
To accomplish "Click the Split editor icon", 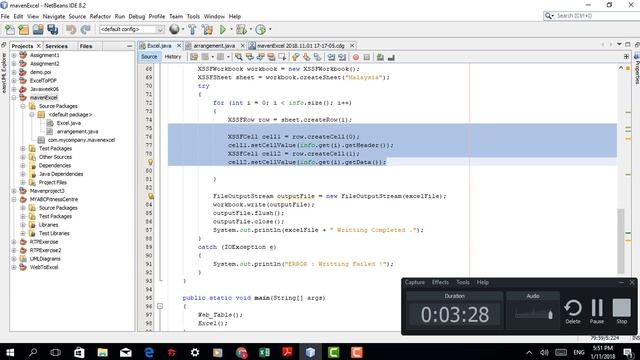I will 626,57.
